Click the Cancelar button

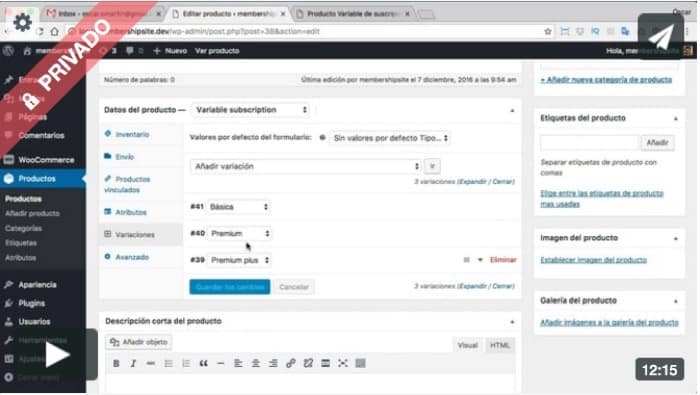(294, 287)
